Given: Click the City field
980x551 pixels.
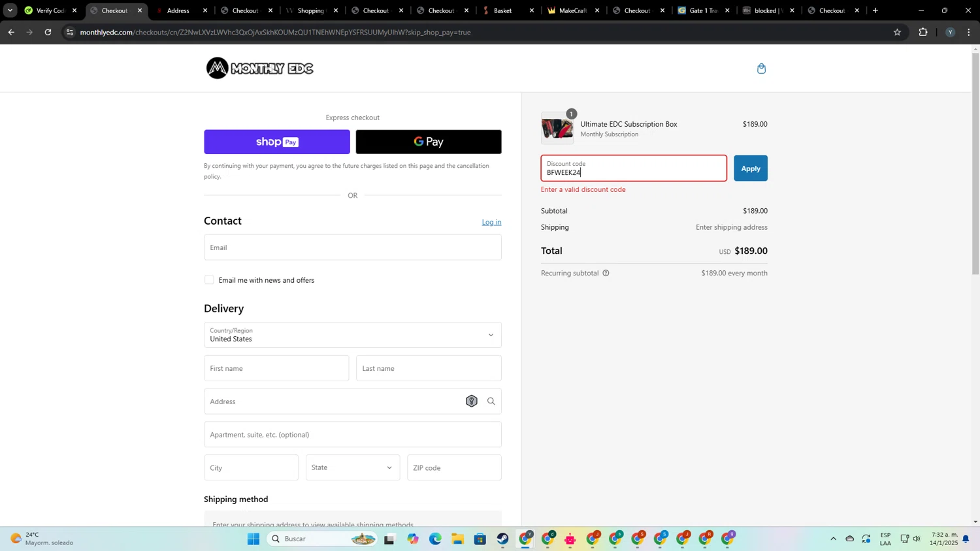Looking at the screenshot, I should point(251,467).
